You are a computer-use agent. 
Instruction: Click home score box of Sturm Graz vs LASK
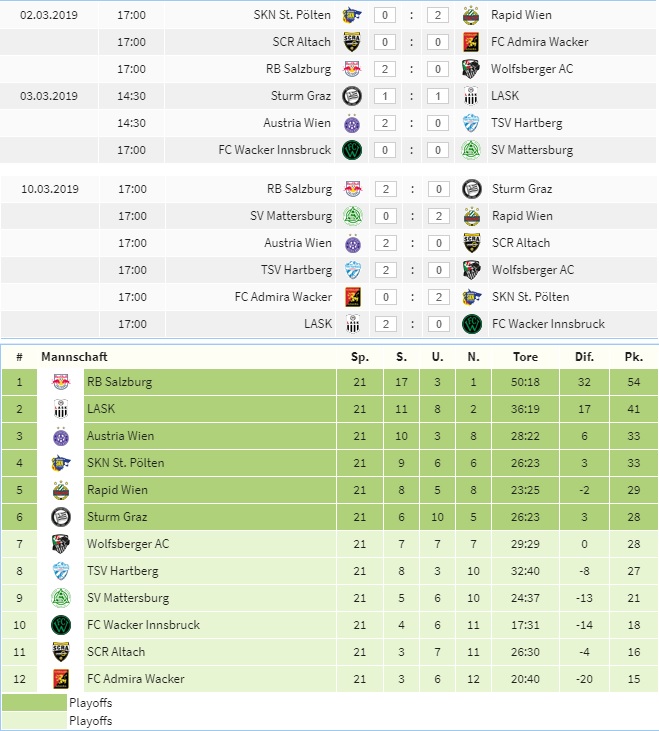(385, 96)
